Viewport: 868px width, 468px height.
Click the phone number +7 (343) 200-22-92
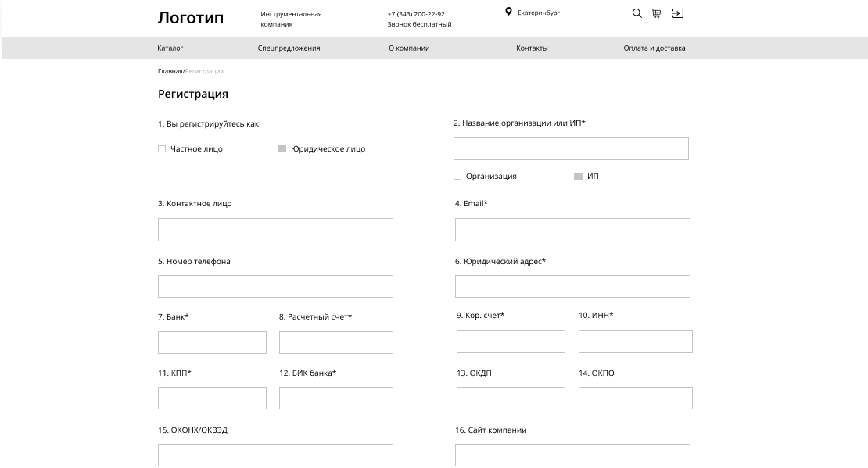point(416,14)
